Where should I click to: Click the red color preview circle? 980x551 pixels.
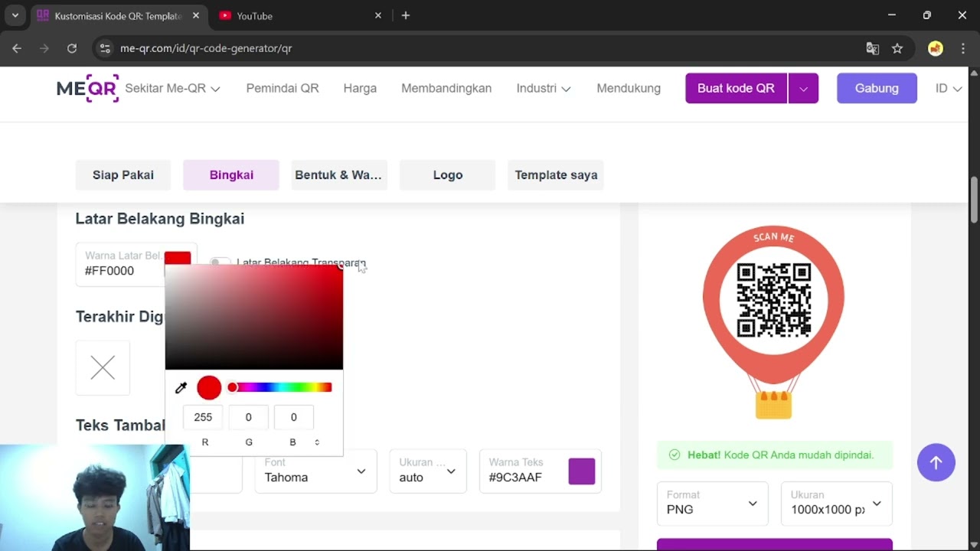(209, 388)
